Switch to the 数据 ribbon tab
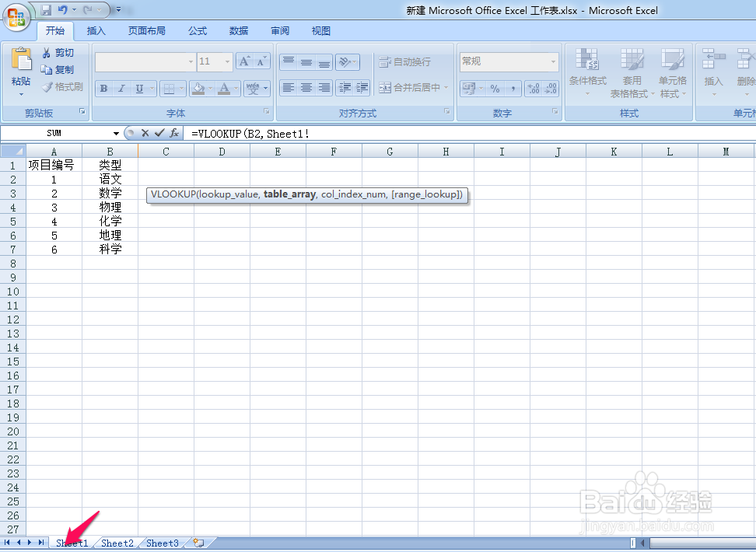The width and height of the screenshot is (756, 552). coord(239,31)
